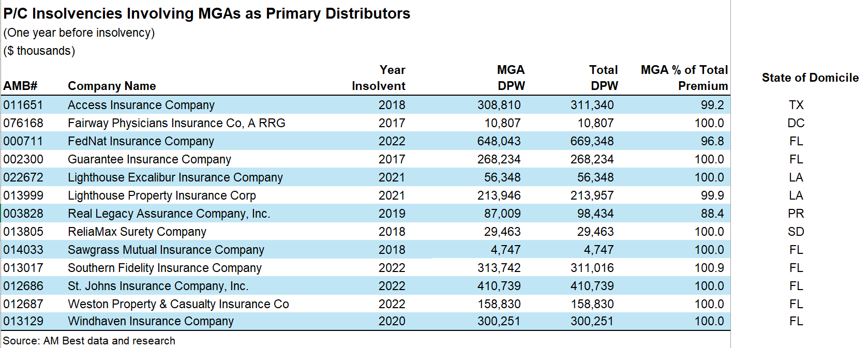868x348 pixels.
Task: Select the AMB# column header
Action: 20,86
